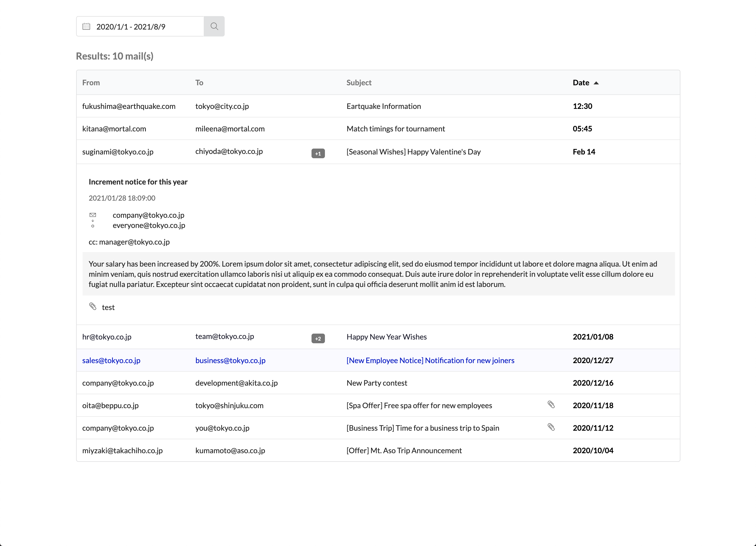This screenshot has height=546, width=756.
Task: Click the Feb 14 date cell
Action: (584, 152)
